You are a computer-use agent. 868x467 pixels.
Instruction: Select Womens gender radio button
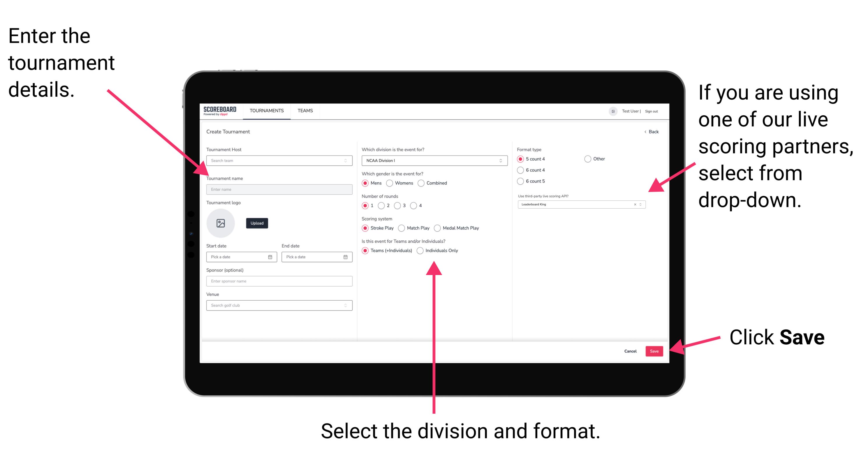point(390,183)
